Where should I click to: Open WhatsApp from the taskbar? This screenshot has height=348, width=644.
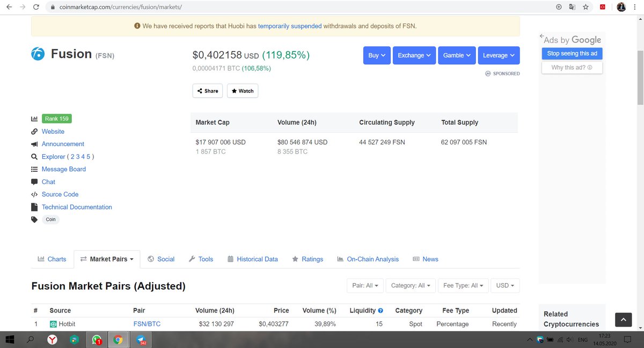[97, 339]
